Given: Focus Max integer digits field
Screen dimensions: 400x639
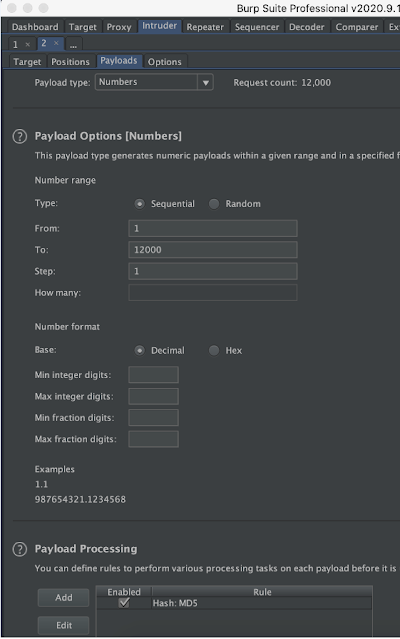Looking at the screenshot, I should pos(153,396).
